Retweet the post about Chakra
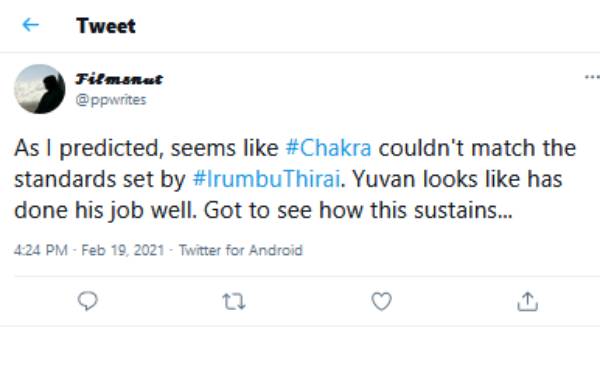 [234, 302]
